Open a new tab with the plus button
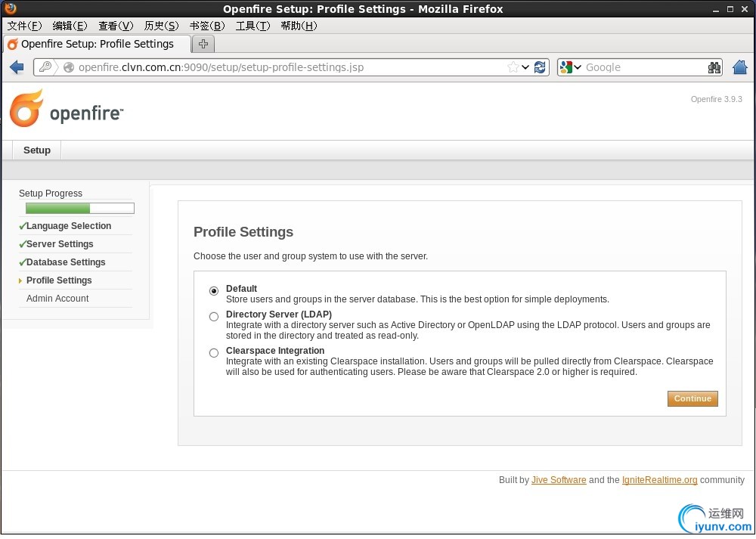The height and width of the screenshot is (539, 756). pos(203,44)
